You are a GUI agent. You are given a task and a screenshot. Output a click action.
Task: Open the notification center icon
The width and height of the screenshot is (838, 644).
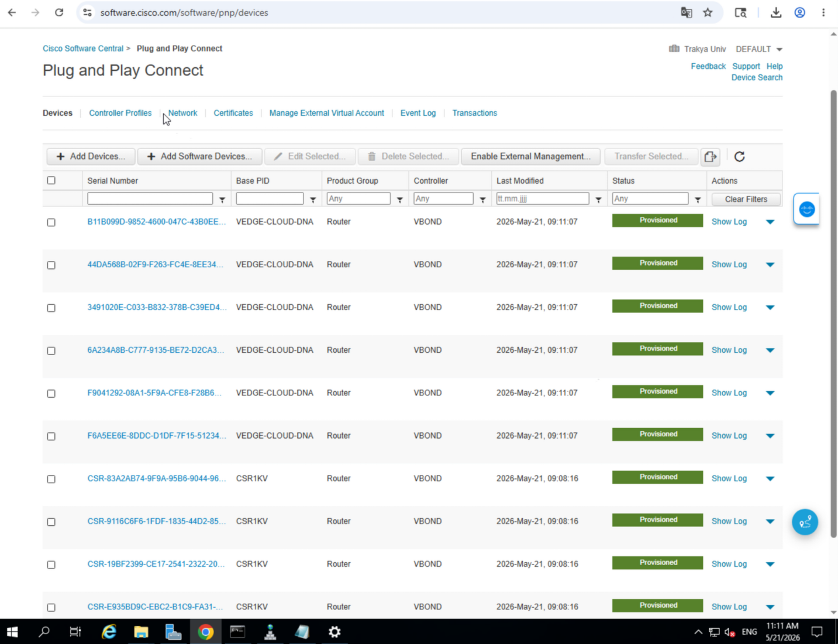(817, 632)
